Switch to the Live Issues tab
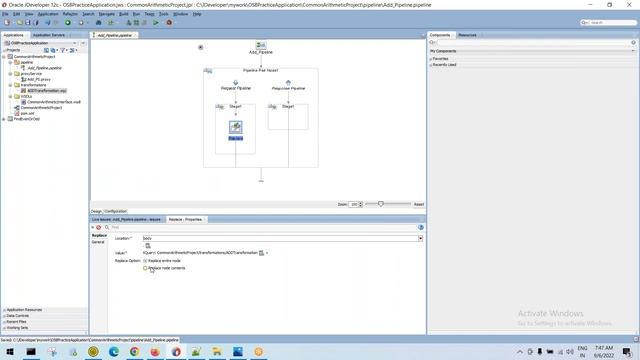 pyautogui.click(x=126, y=220)
